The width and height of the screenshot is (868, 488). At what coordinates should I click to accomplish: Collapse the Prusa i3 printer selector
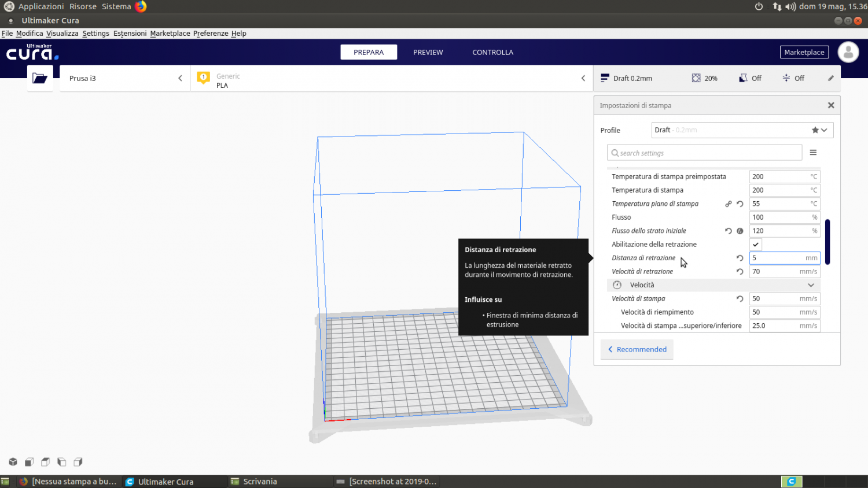point(180,78)
